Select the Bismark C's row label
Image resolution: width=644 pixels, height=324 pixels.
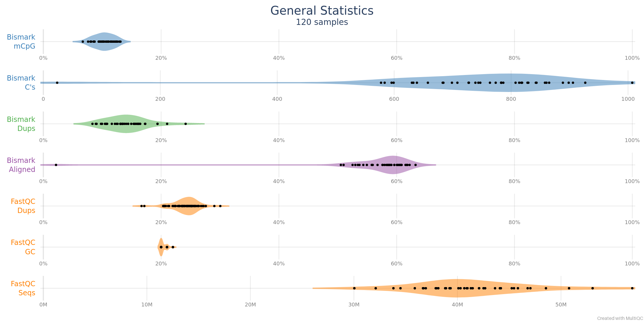point(21,83)
